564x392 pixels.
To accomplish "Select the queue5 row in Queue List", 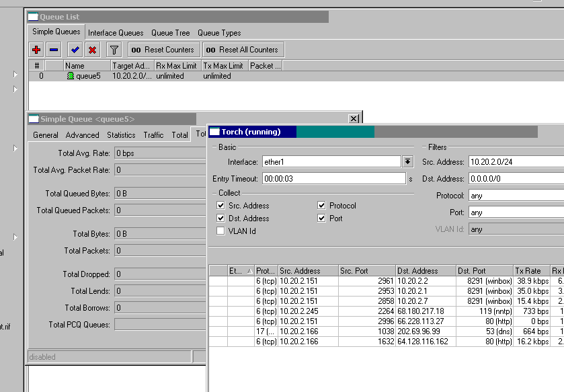I will 296,76.
